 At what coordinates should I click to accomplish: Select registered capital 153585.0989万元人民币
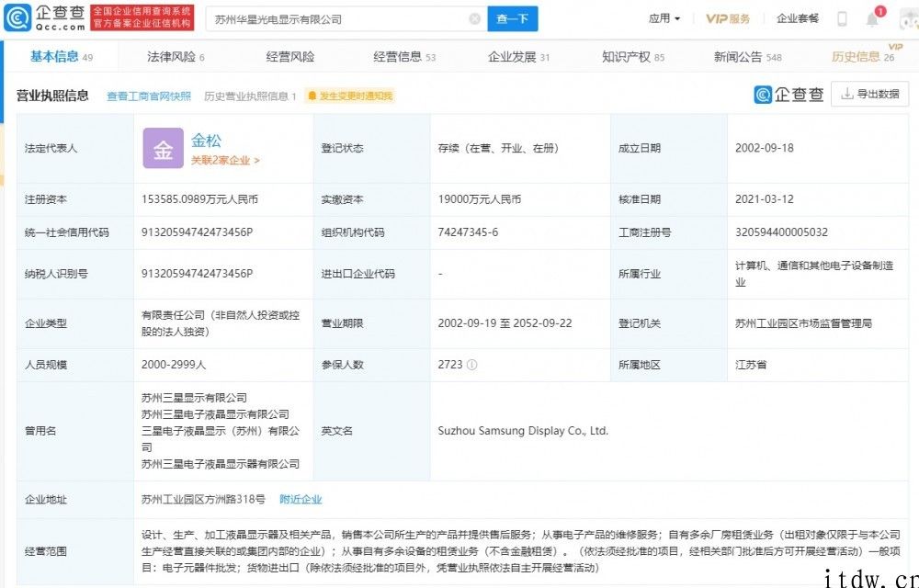(199, 199)
